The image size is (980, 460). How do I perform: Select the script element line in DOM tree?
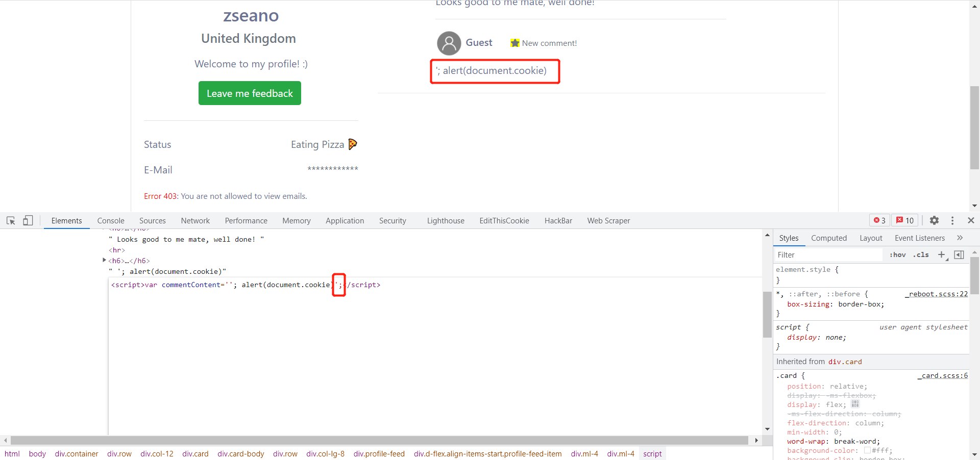point(246,285)
